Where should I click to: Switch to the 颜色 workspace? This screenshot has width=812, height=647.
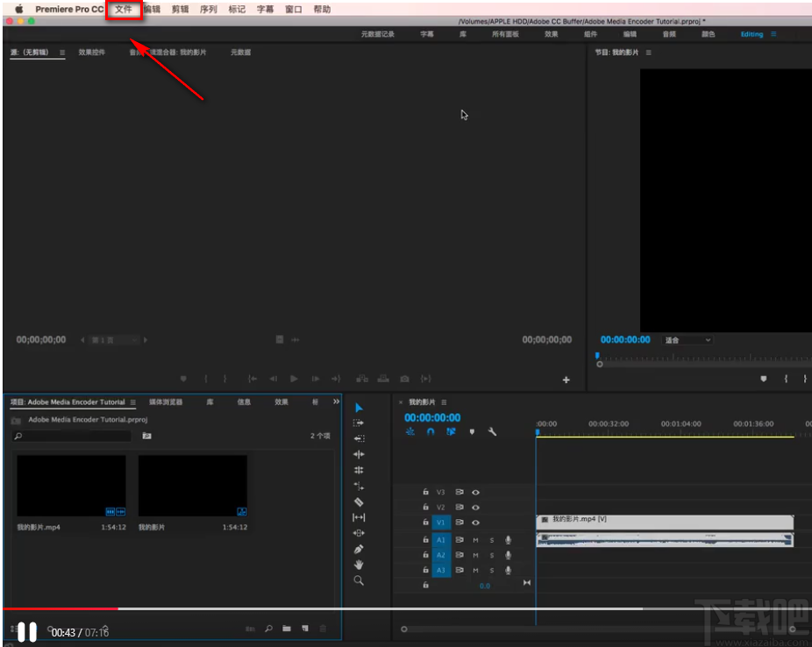click(x=708, y=34)
